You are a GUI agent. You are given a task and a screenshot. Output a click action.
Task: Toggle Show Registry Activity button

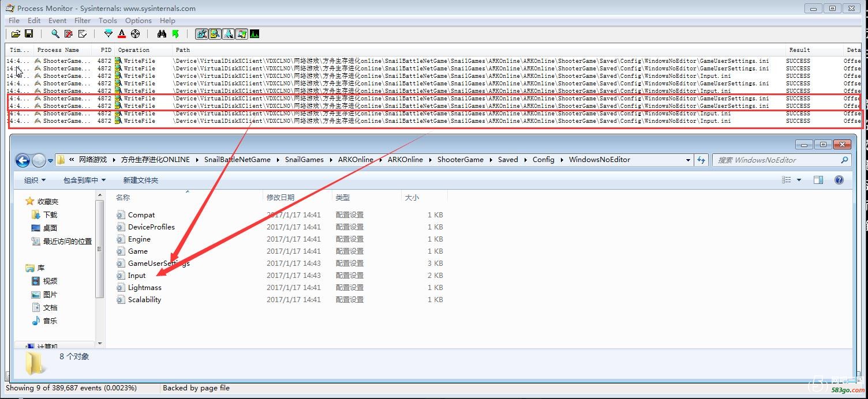(201, 34)
